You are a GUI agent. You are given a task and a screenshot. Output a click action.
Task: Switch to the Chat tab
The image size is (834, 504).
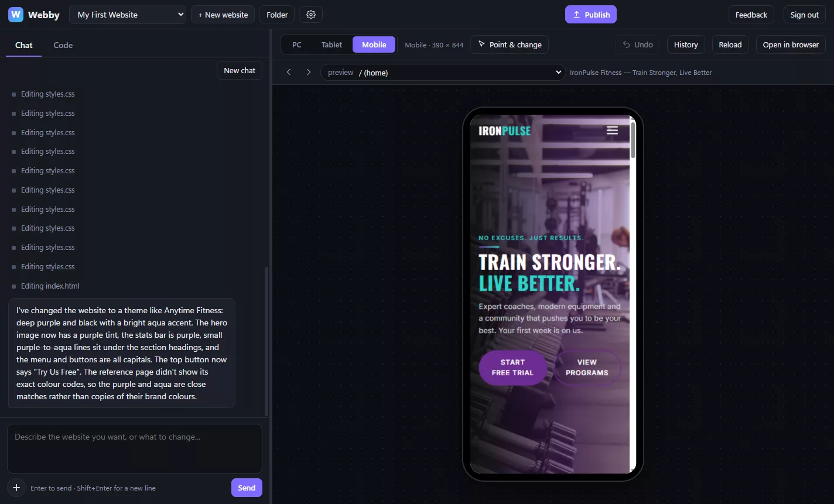(24, 45)
